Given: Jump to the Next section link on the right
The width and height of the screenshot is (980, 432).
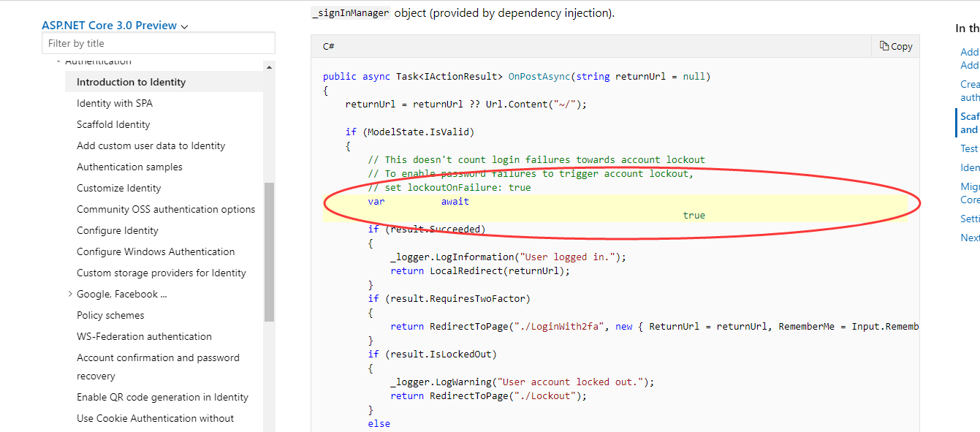Looking at the screenshot, I should point(970,238).
